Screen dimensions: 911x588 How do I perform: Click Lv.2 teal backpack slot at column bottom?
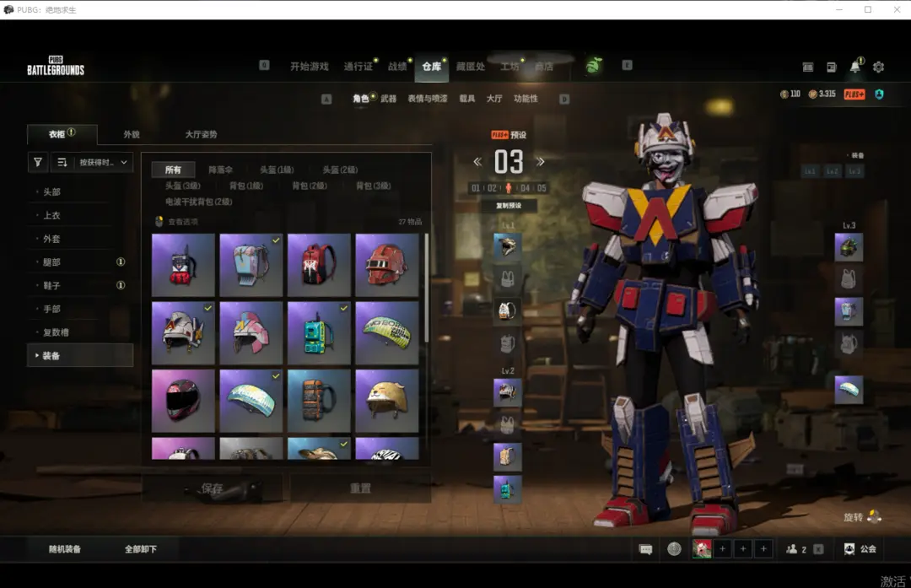[x=507, y=489]
